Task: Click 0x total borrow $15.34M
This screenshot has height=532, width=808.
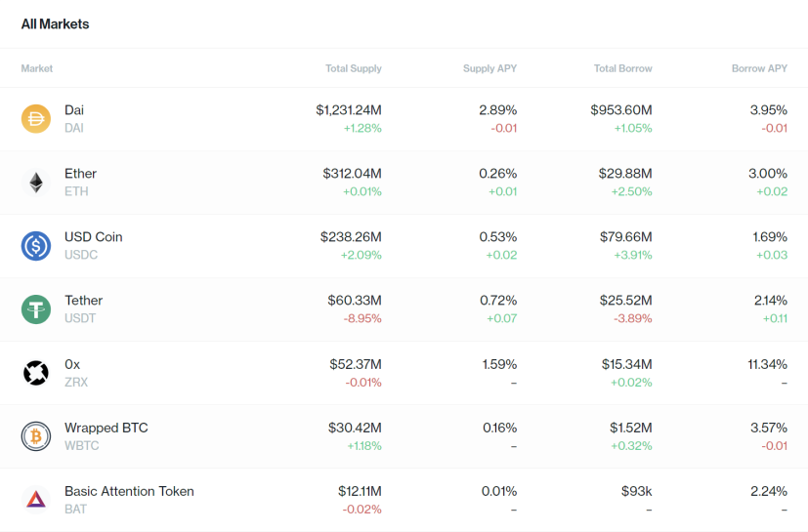Action: (x=627, y=365)
